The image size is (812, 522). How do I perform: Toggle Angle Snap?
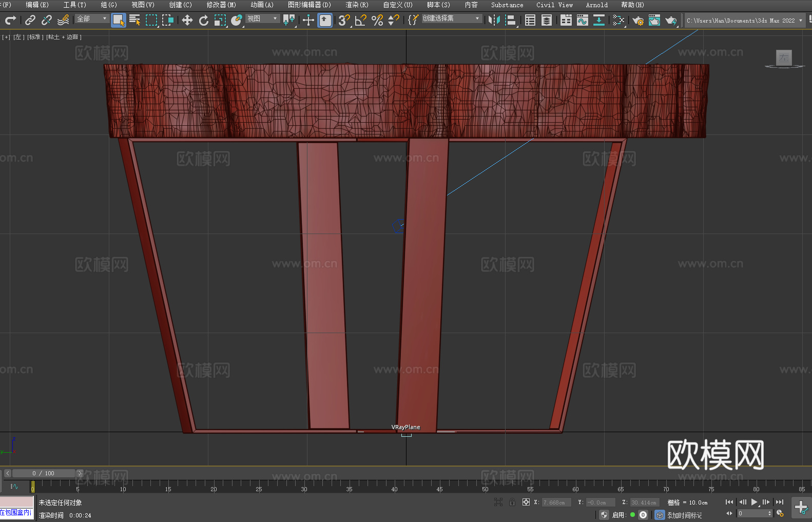click(361, 20)
